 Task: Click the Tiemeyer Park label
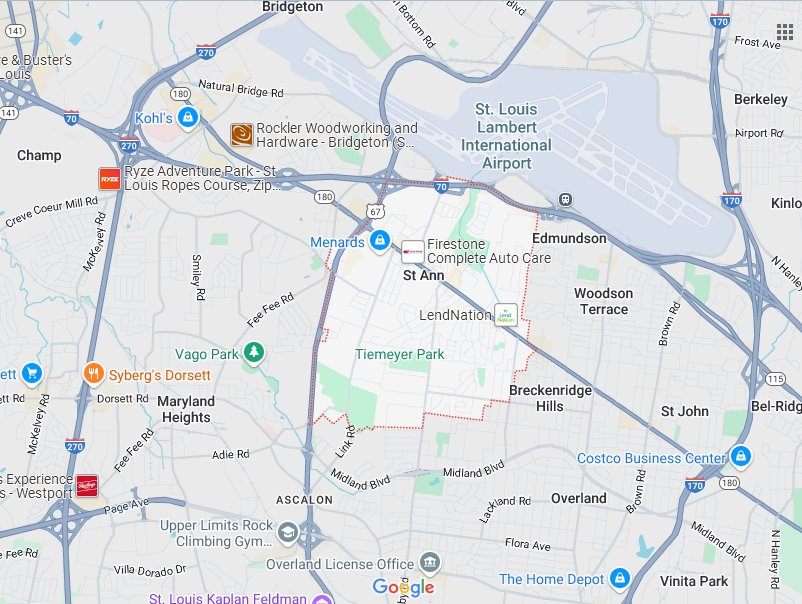(x=399, y=354)
